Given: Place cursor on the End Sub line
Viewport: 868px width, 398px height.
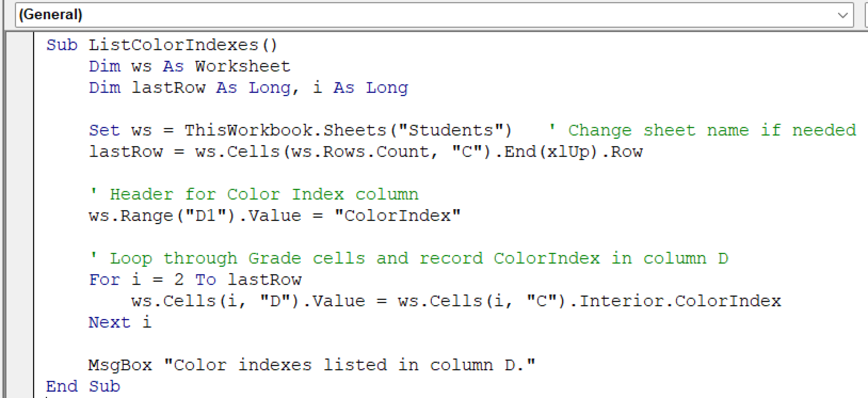Looking at the screenshot, I should pos(83,386).
